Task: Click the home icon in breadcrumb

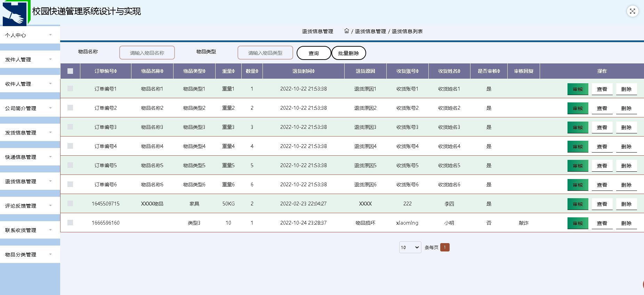Action: (x=347, y=31)
